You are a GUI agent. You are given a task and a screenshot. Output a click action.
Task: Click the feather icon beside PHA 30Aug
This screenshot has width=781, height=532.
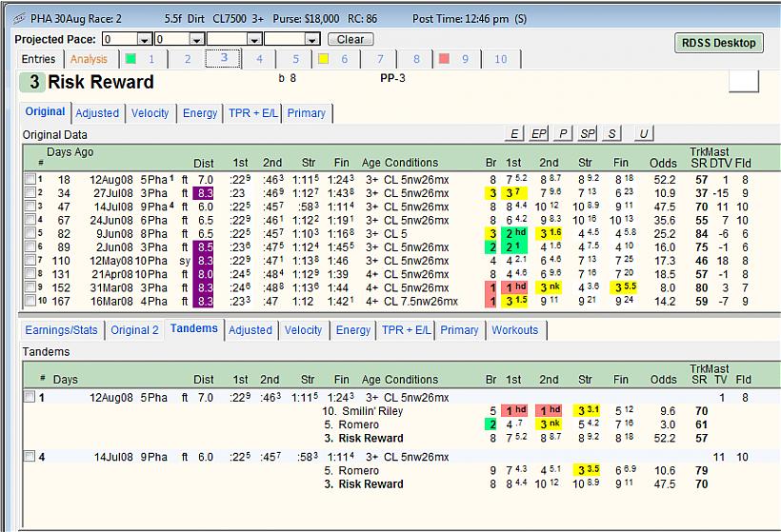point(19,19)
